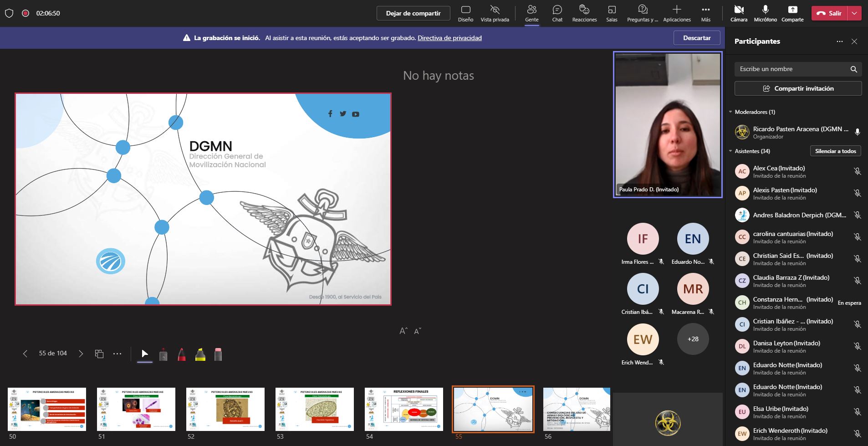This screenshot has height=446, width=868.
Task: Click the Dejar de compartir button
Action: 413,13
